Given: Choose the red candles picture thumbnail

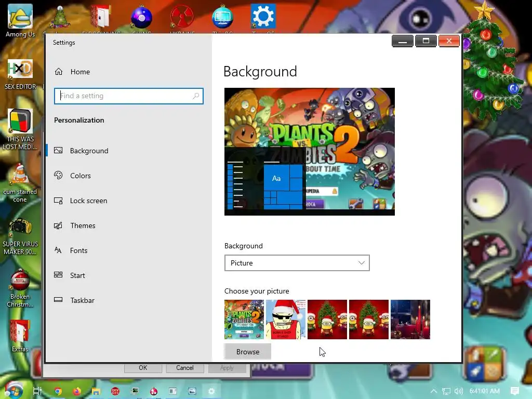Looking at the screenshot, I should click(410, 320).
